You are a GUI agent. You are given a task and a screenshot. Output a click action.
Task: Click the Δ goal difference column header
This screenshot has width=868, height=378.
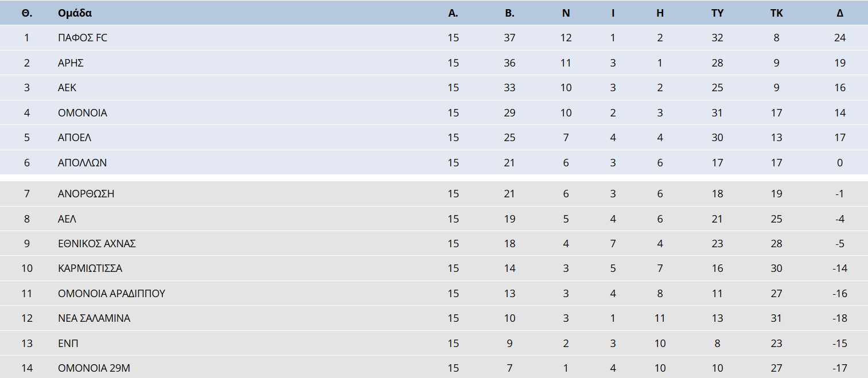(840, 13)
